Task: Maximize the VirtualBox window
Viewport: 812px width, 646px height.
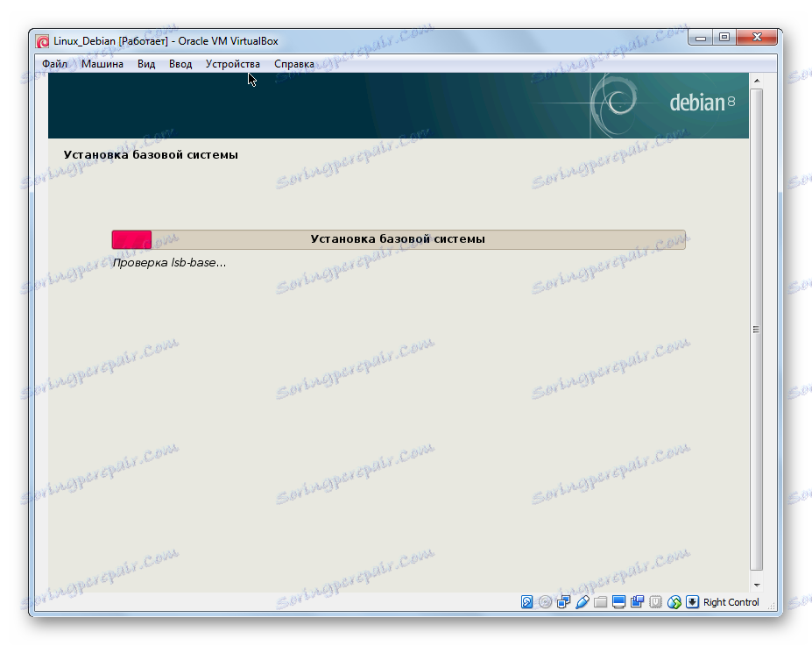Action: [724, 38]
